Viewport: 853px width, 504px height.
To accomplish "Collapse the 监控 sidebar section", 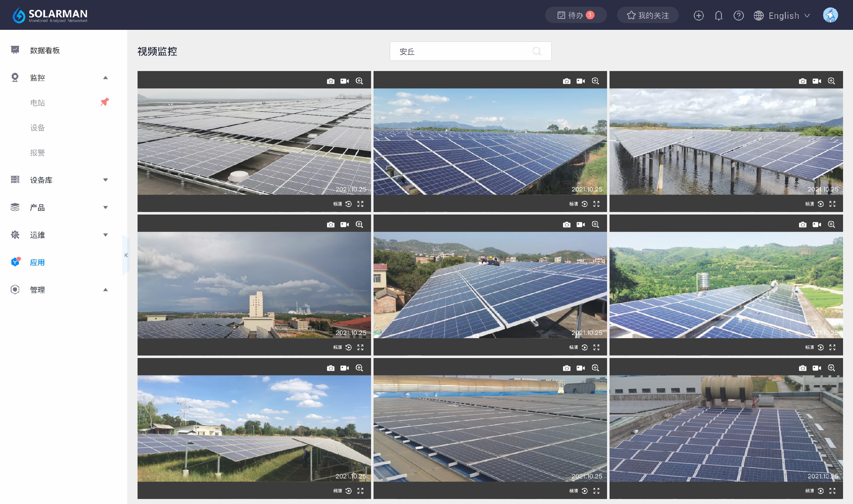I will coord(106,78).
